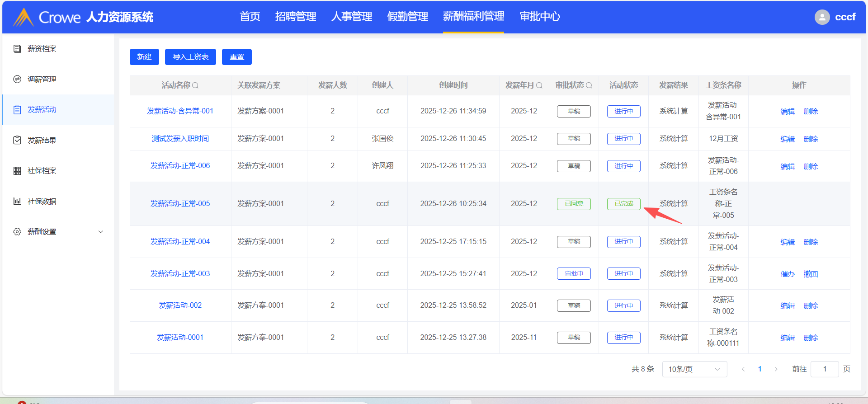Open 发薪活动-正常-005 activity link

[x=180, y=204]
